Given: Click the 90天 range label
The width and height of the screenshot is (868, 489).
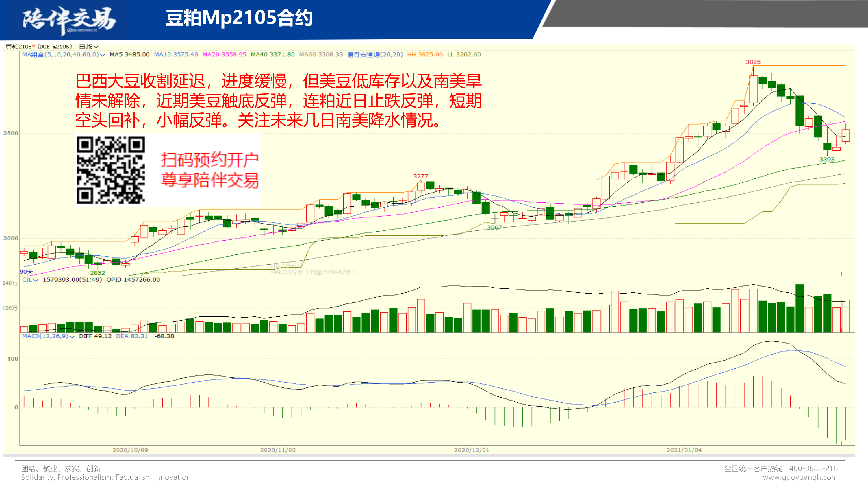Looking at the screenshot, I should tap(26, 272).
